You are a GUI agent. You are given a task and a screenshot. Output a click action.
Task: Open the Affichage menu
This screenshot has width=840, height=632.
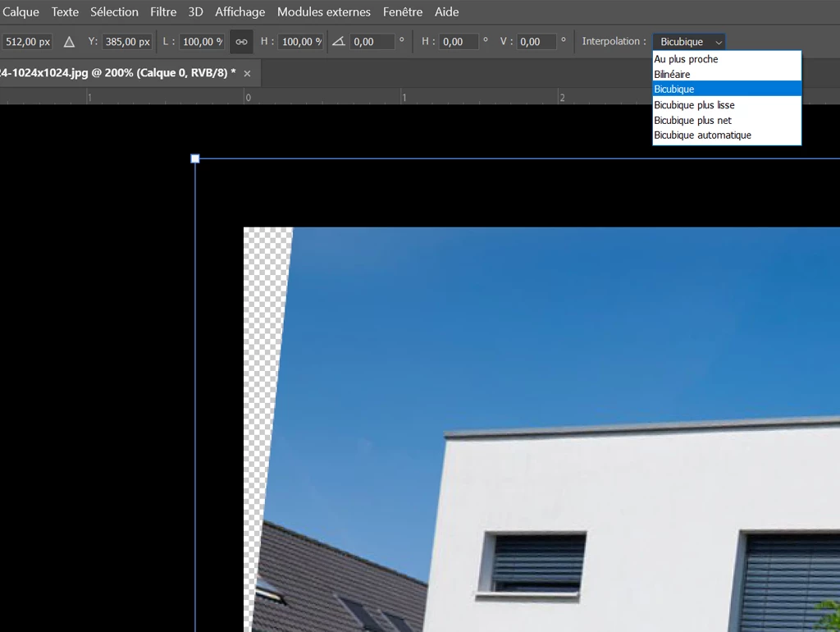[240, 11]
